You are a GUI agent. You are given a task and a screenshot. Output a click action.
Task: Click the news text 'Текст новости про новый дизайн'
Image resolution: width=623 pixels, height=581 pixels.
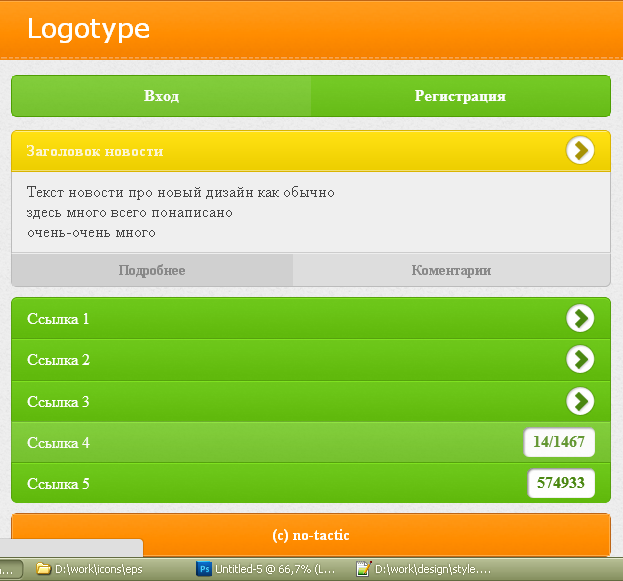pos(140,192)
